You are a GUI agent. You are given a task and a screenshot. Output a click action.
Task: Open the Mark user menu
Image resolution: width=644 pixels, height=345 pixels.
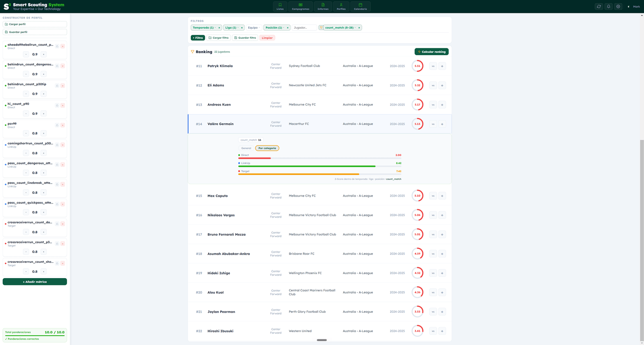click(634, 6)
